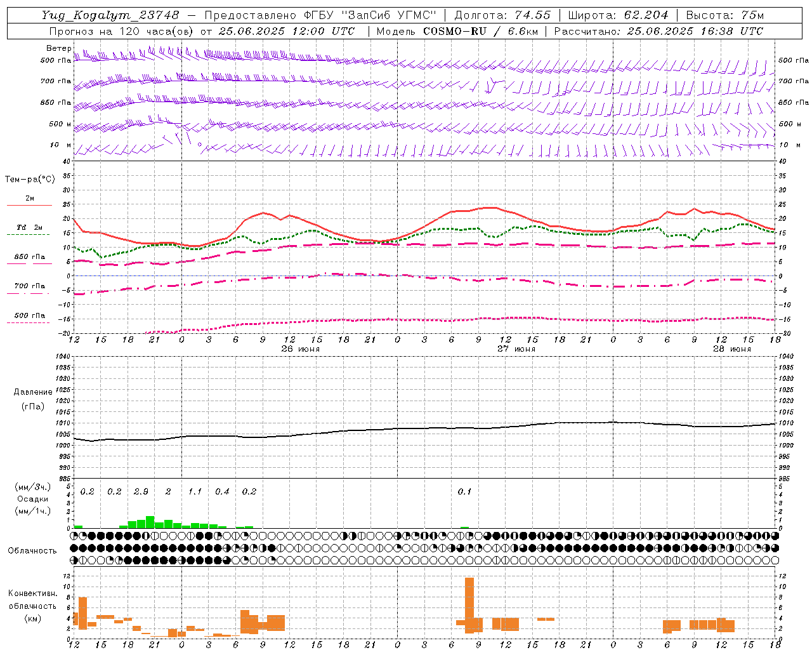Click the tallest green precipitation bar

click(150, 522)
